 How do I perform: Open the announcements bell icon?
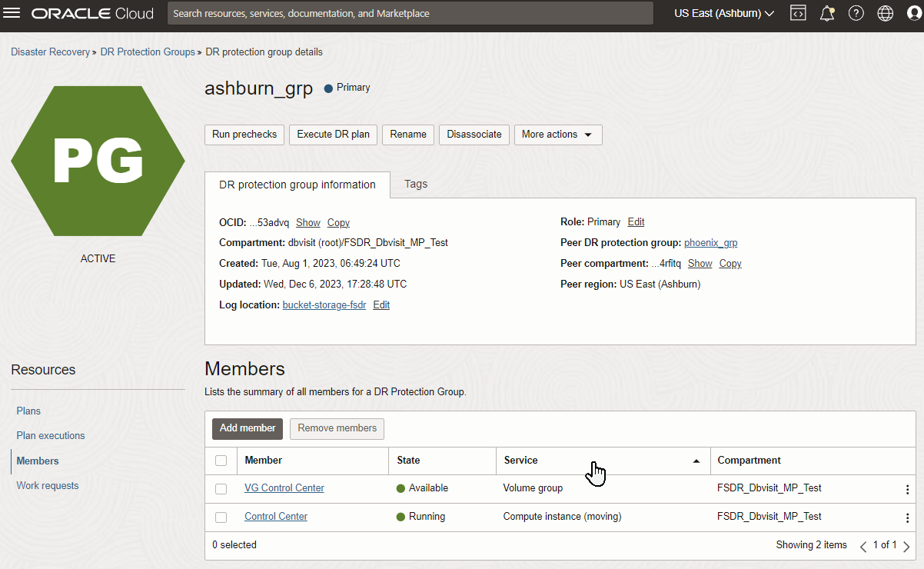click(x=827, y=13)
